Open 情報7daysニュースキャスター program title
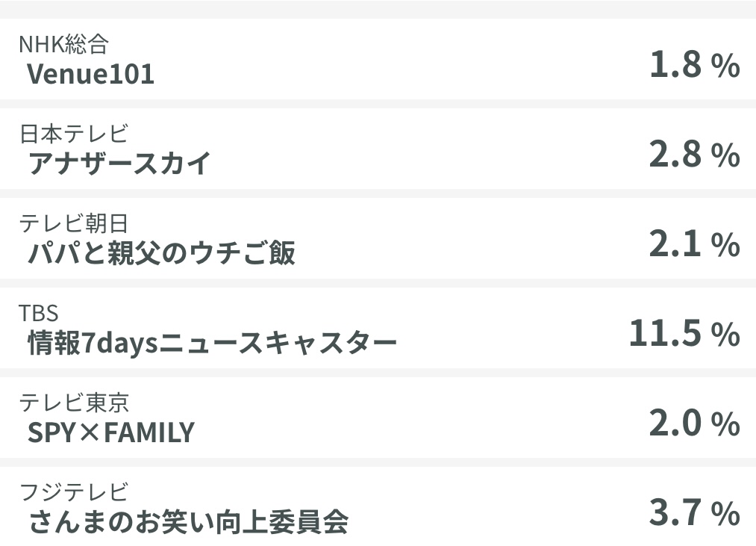The height and width of the screenshot is (546, 756). click(x=212, y=343)
